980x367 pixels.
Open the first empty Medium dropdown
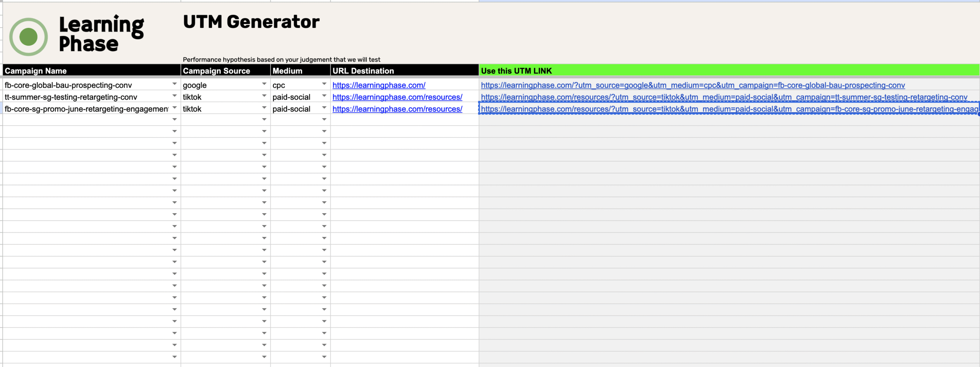coord(324,119)
